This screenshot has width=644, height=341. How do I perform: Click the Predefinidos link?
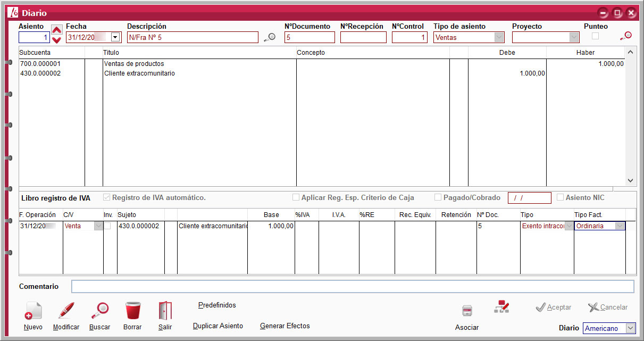point(217,305)
